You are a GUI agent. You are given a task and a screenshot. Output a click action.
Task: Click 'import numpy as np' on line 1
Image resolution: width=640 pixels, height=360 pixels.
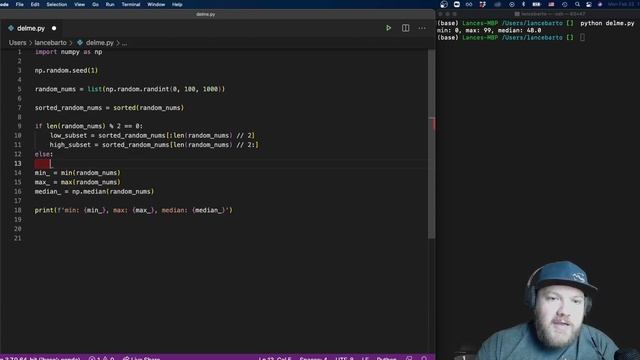point(68,52)
